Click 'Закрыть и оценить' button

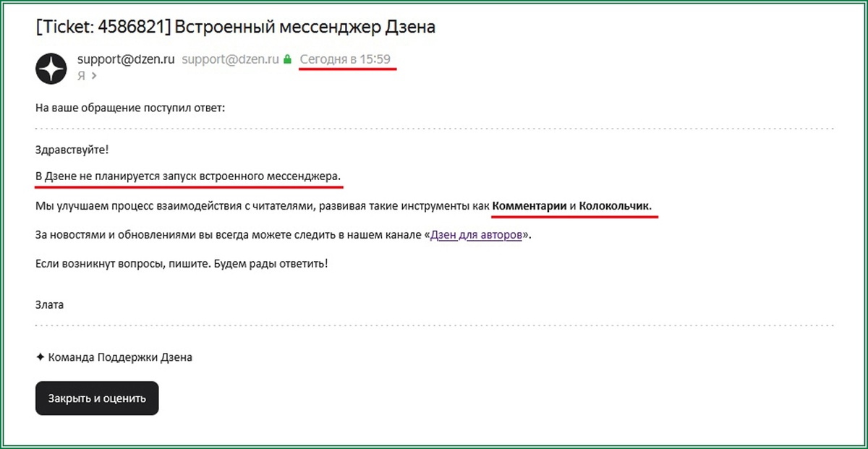[x=96, y=398]
